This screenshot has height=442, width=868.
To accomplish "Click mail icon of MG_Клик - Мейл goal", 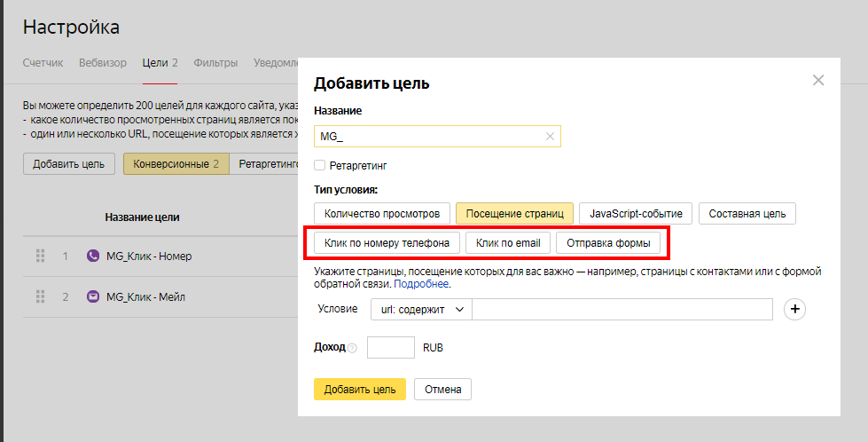I will [x=93, y=296].
